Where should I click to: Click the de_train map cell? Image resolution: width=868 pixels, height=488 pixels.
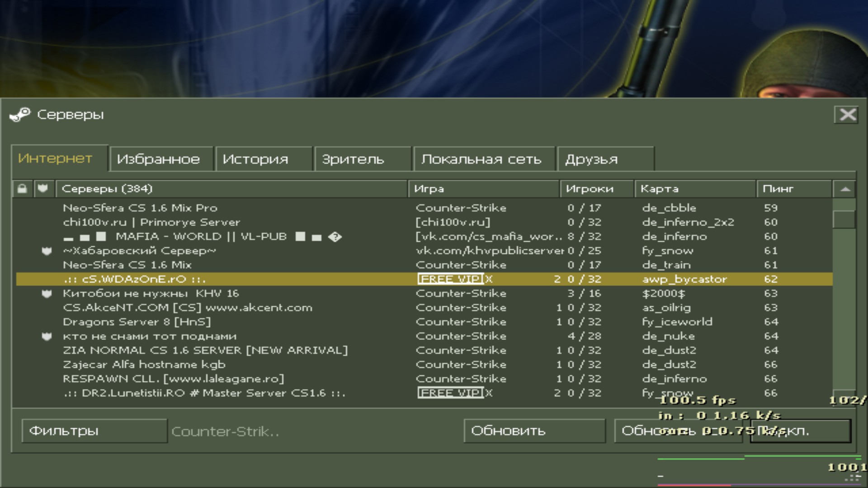coord(666,265)
